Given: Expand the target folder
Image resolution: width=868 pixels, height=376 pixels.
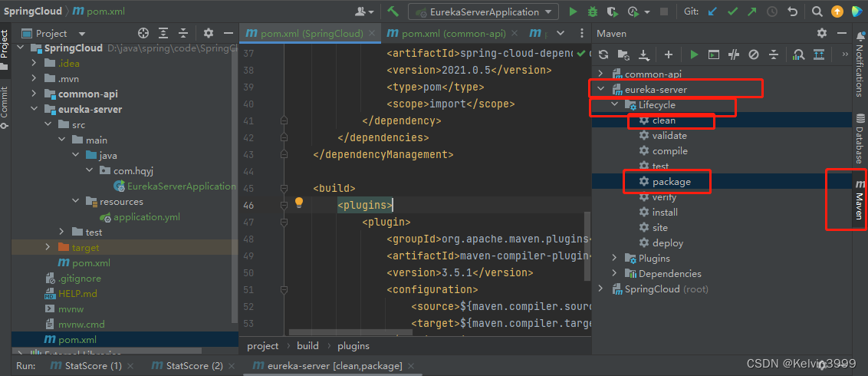Looking at the screenshot, I should (48, 248).
